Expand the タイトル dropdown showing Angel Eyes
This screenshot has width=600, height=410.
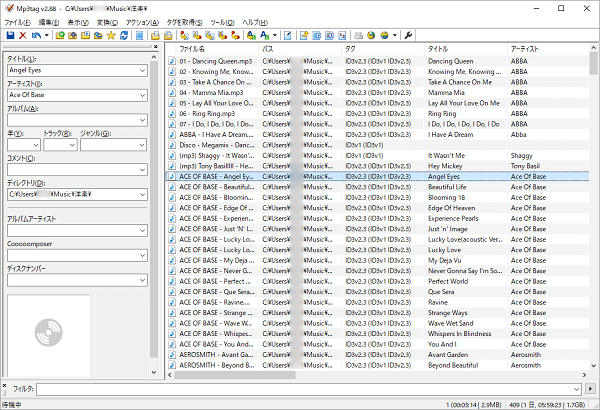[x=143, y=71]
